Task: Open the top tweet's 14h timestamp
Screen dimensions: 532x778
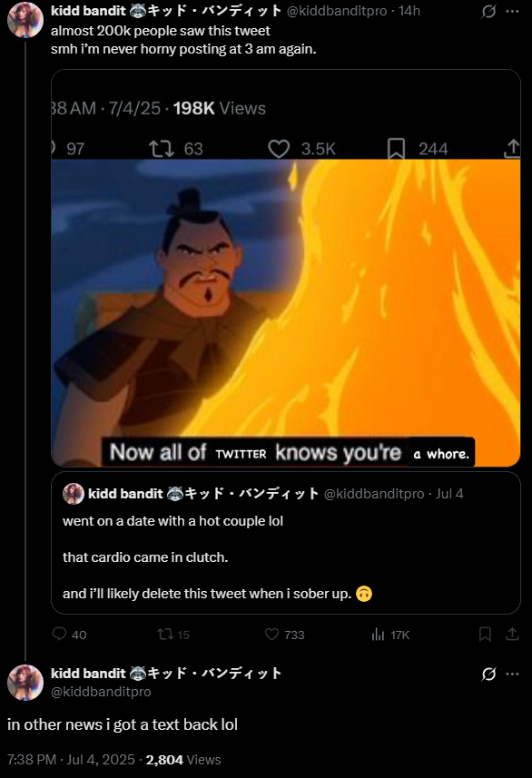Action: [x=409, y=11]
